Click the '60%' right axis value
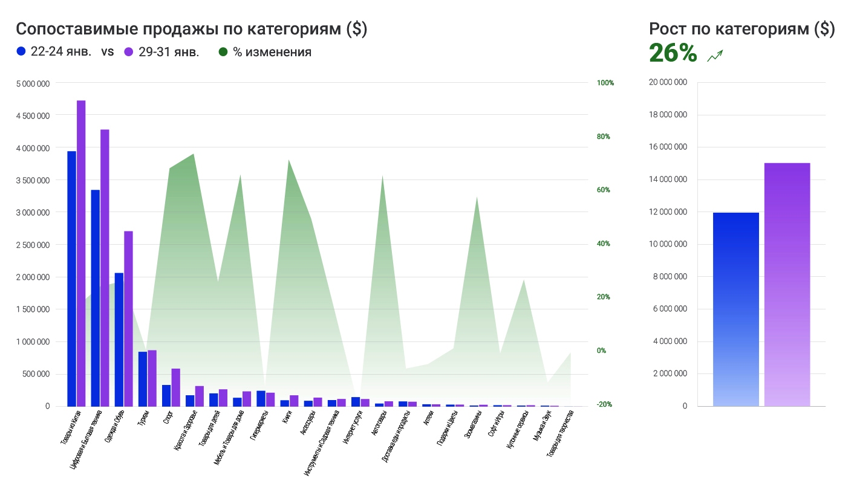 coord(604,190)
